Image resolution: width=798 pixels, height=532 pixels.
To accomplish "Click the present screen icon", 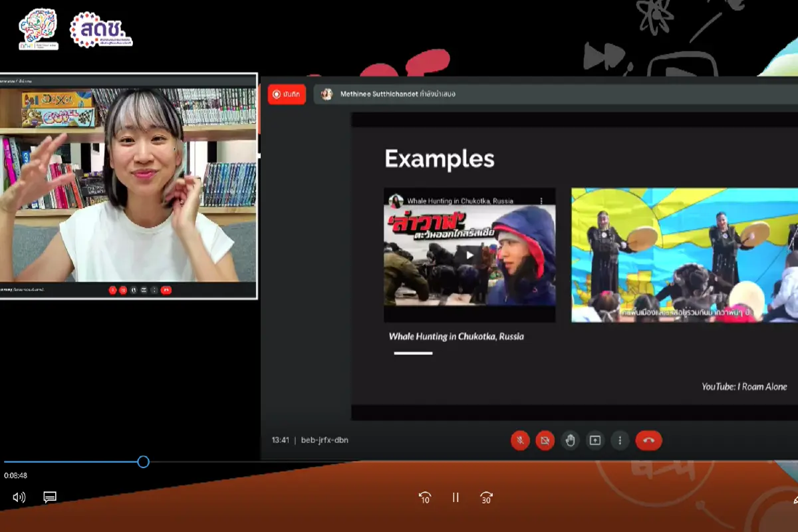I will (x=595, y=440).
